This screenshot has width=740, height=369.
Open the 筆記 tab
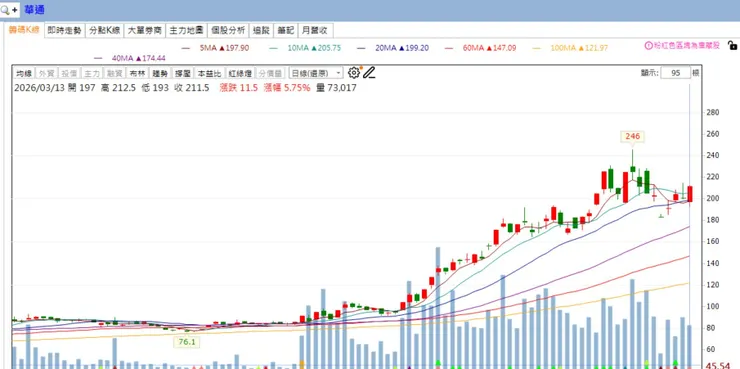pos(286,31)
